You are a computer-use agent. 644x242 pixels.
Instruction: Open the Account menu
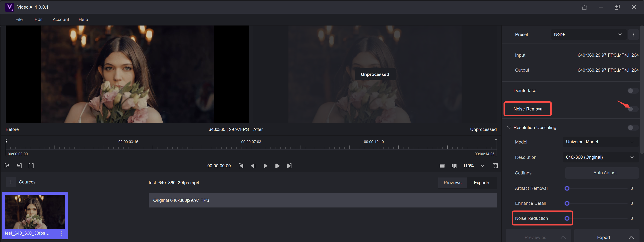(x=61, y=20)
